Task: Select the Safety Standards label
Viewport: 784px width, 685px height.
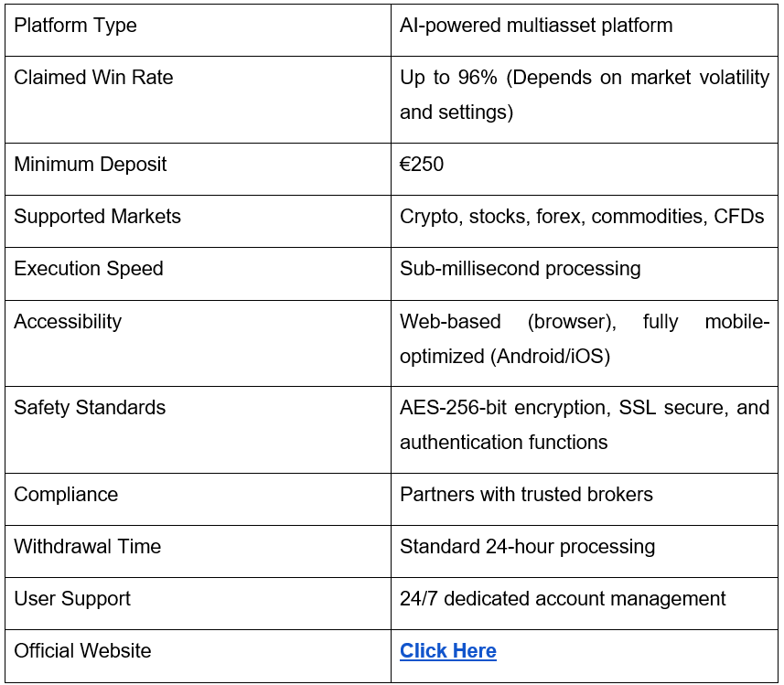Action: pos(90,408)
